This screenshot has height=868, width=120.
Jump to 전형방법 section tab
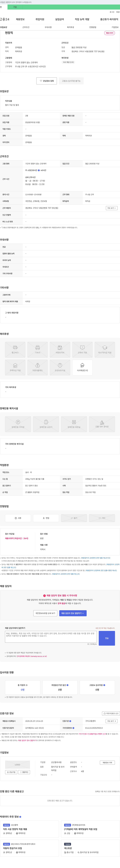pos(93,27)
